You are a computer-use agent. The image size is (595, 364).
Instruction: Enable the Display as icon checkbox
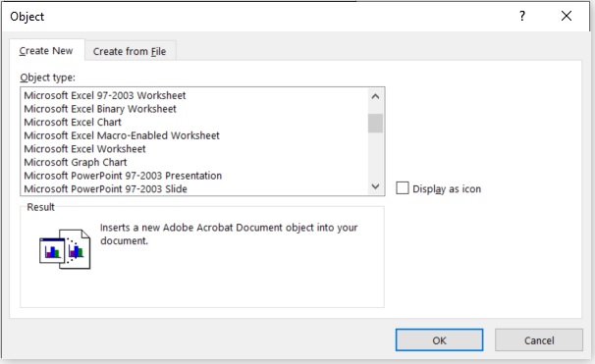click(x=403, y=188)
